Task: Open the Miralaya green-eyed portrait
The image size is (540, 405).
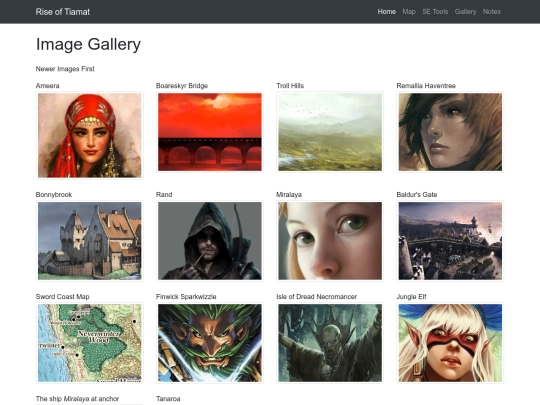Action: coord(330,241)
